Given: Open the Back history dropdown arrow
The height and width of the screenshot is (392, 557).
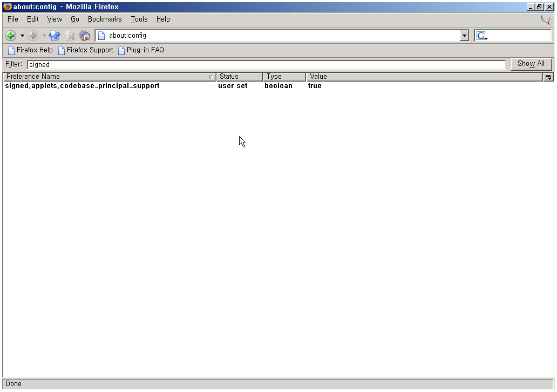Looking at the screenshot, I should 22,36.
